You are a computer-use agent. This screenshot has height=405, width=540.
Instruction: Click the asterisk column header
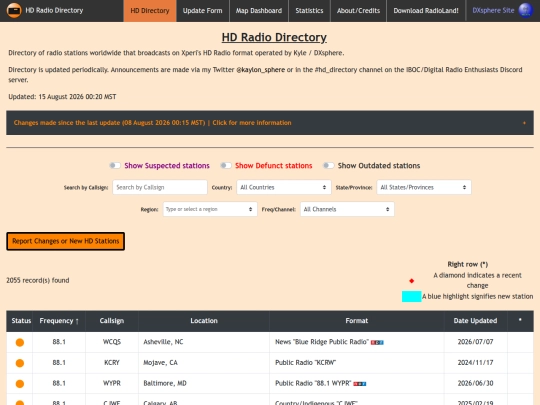click(x=520, y=320)
